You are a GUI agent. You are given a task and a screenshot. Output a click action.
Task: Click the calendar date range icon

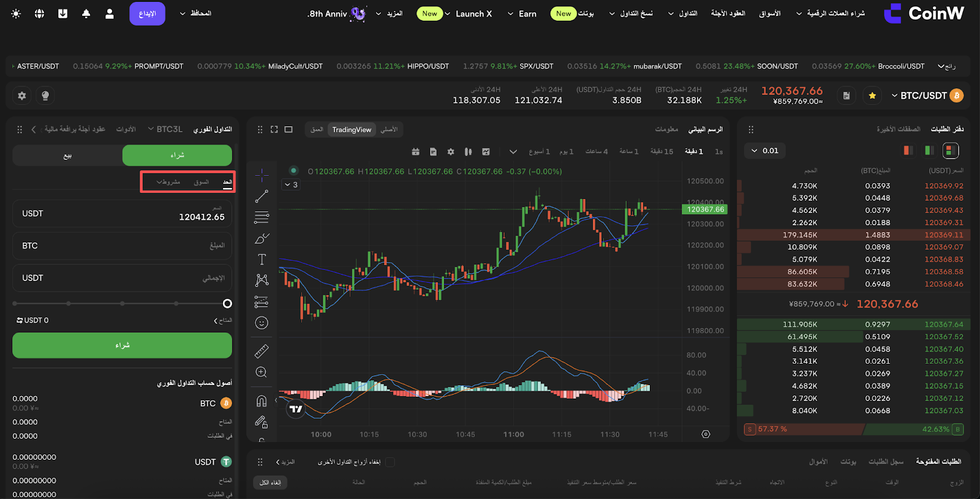(415, 152)
